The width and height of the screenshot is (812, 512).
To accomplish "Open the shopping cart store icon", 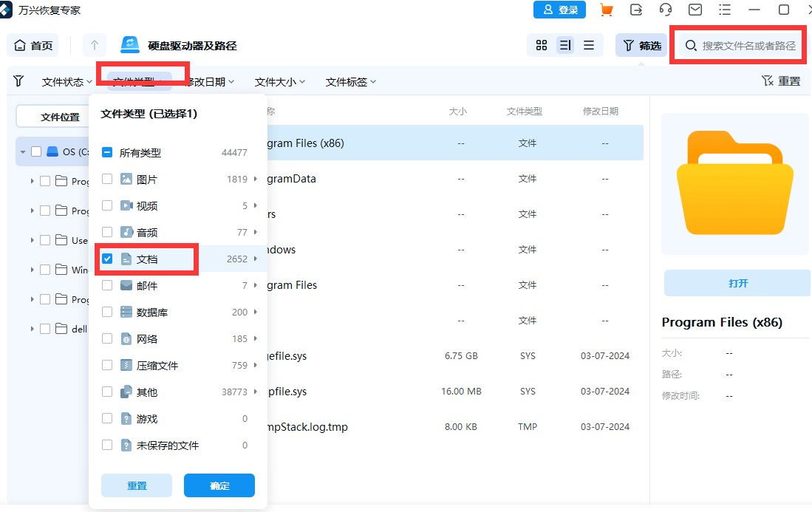I will pyautogui.click(x=607, y=10).
